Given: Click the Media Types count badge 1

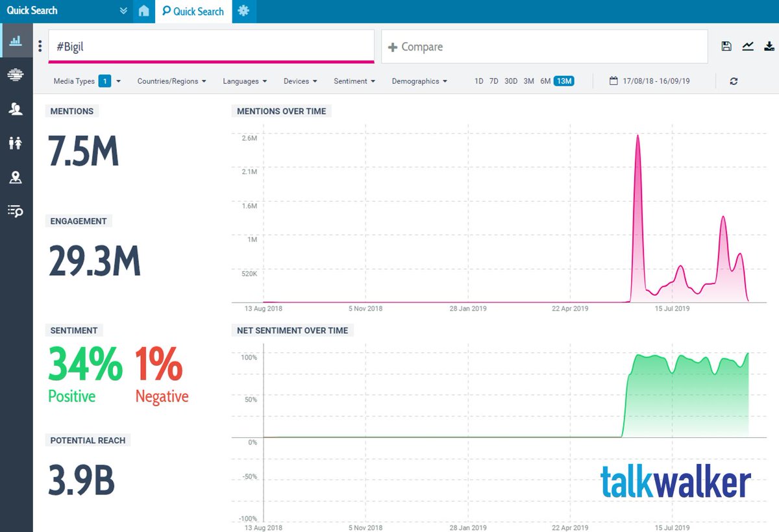Looking at the screenshot, I should (105, 81).
